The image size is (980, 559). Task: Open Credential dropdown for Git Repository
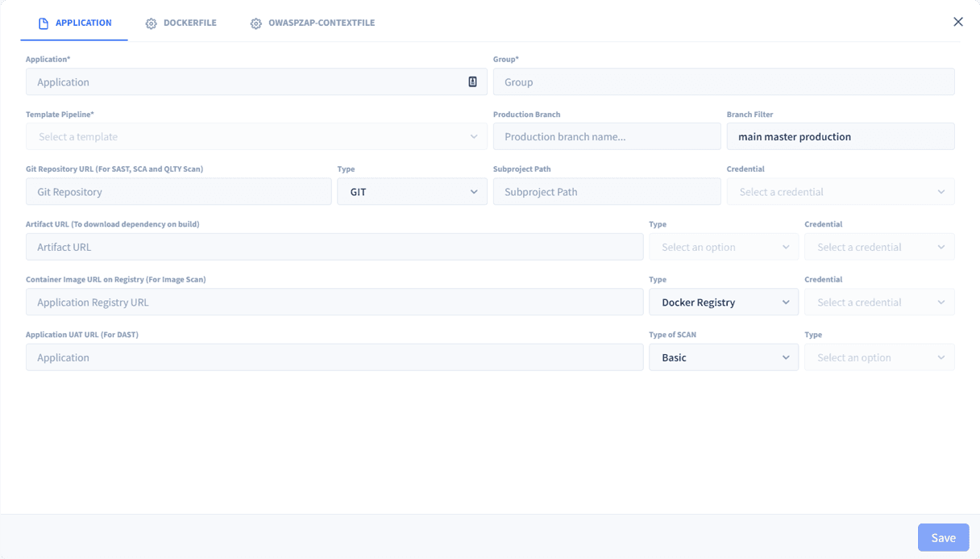841,192
